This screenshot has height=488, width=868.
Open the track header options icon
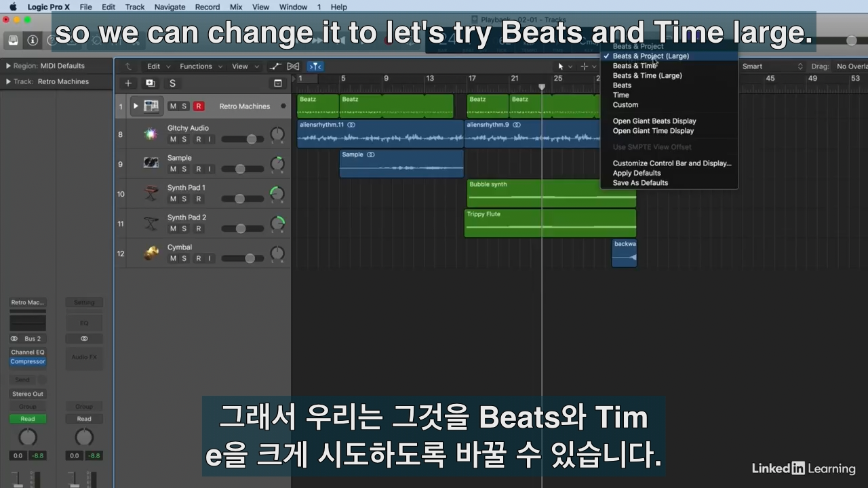tap(277, 83)
